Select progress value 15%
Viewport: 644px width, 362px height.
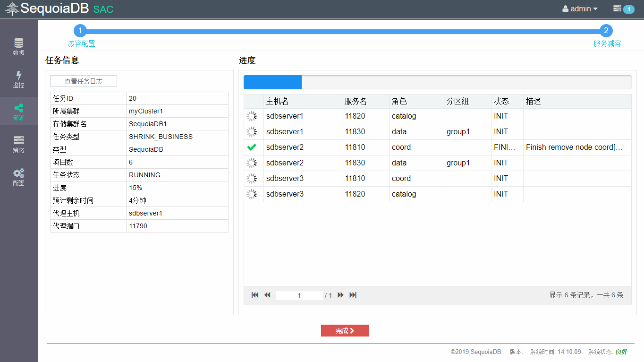click(136, 188)
